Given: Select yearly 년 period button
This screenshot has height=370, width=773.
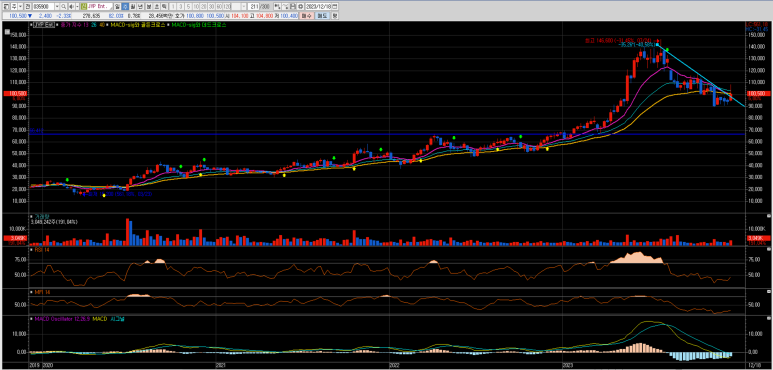Looking at the screenshot, I should (x=141, y=6).
